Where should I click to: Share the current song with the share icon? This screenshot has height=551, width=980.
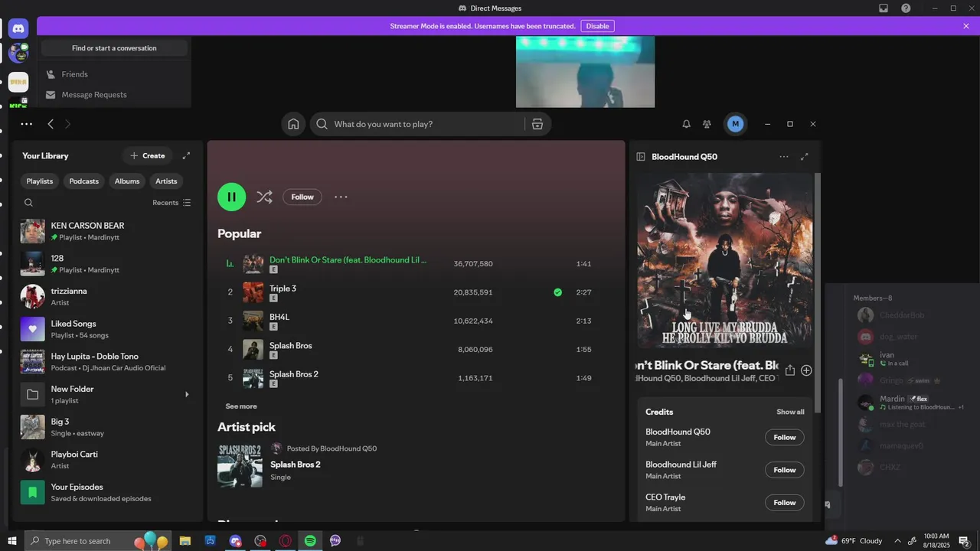pos(789,370)
